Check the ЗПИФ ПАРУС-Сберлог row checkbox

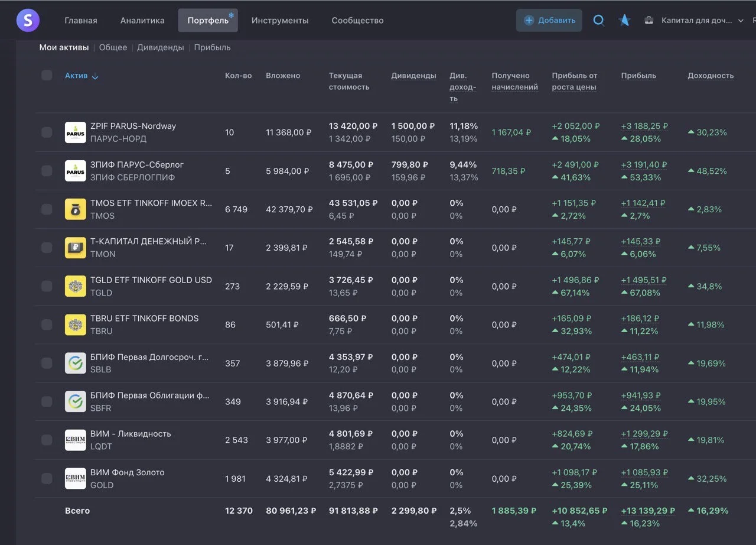pyautogui.click(x=47, y=171)
